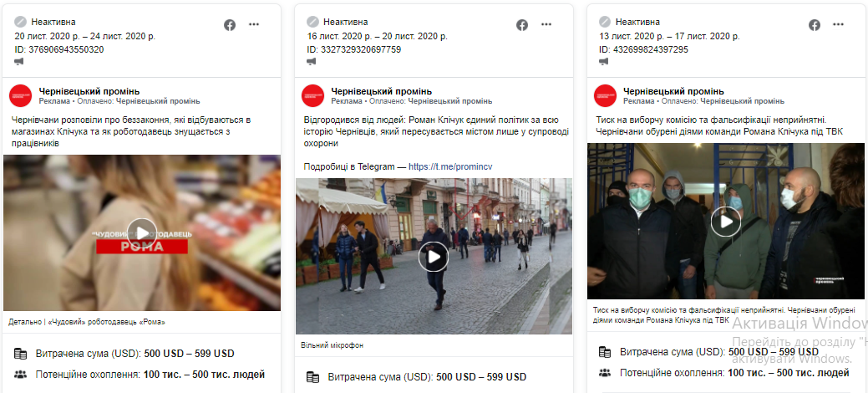The width and height of the screenshot is (868, 393).
Task: Click red page avatar on the Клічука shops ad
Action: click(x=21, y=96)
